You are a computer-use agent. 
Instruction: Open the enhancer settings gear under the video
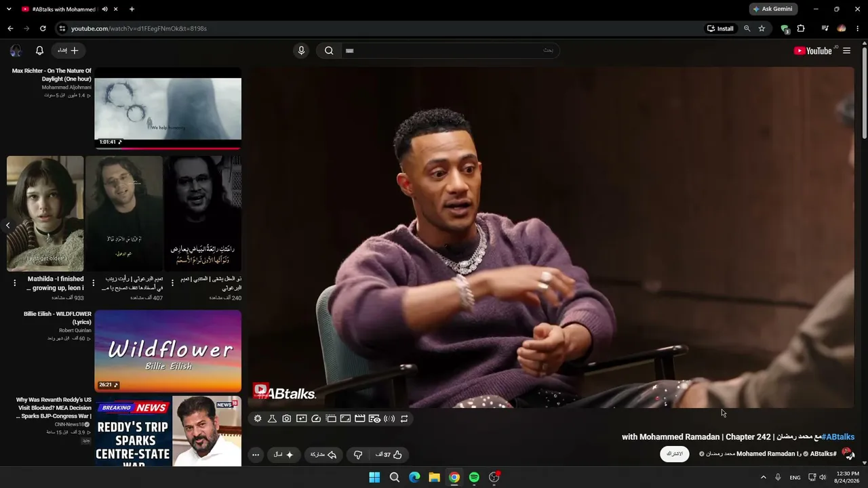[x=258, y=419]
